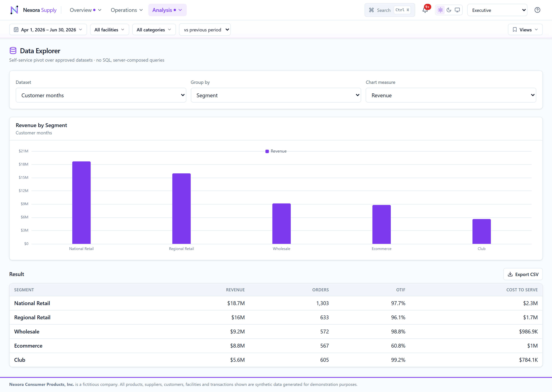
Task: Click the calendar icon in date filter
Action: click(16, 30)
